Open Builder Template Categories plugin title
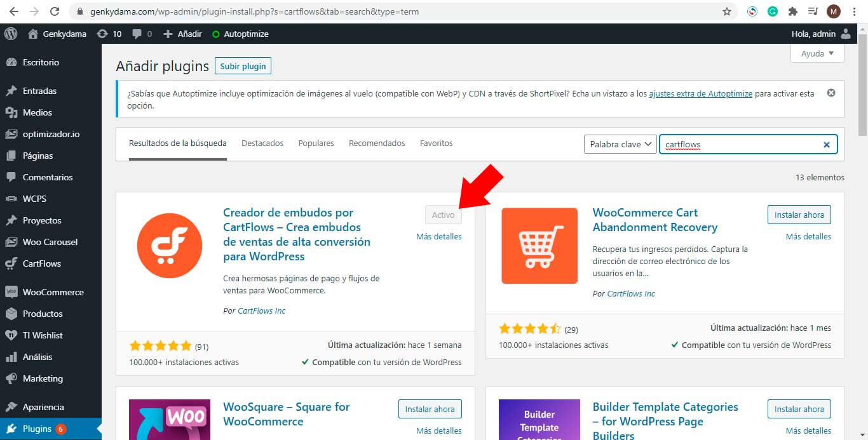This screenshot has height=440, width=868. [x=665, y=420]
